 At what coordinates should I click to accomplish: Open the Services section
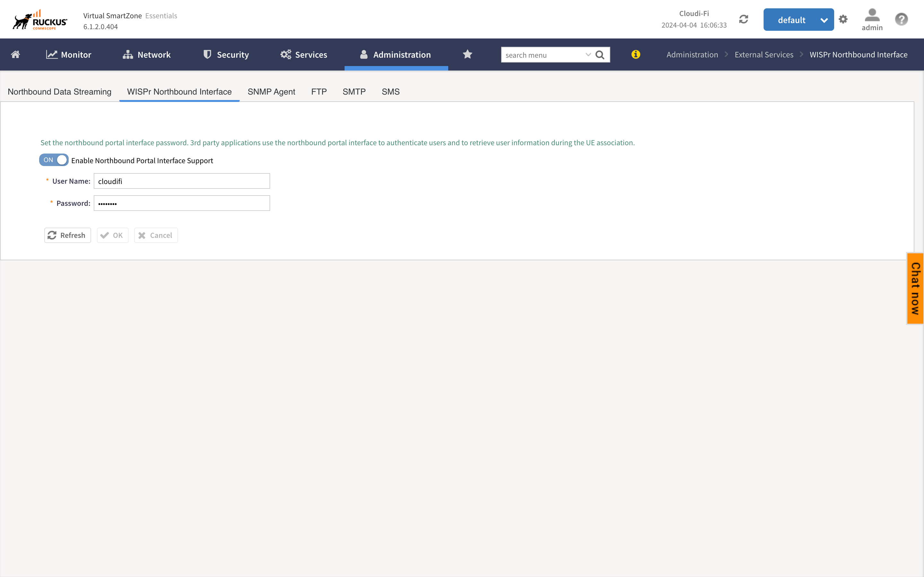tap(304, 54)
